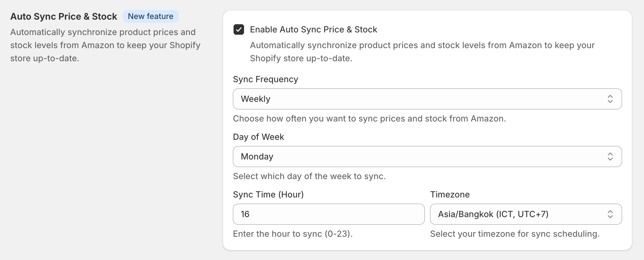Click the 'Enter the hour to sync (0-23)' hint
Viewport: 644px width, 260px height.
pyautogui.click(x=293, y=234)
